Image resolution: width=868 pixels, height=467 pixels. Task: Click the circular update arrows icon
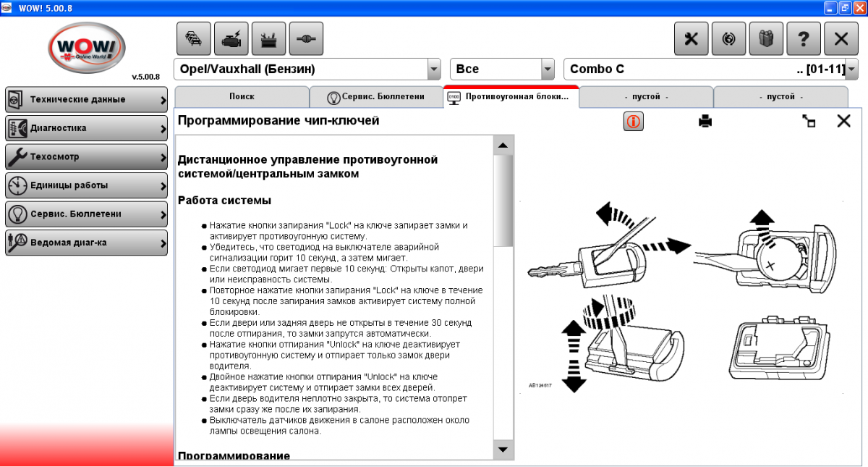click(x=729, y=39)
